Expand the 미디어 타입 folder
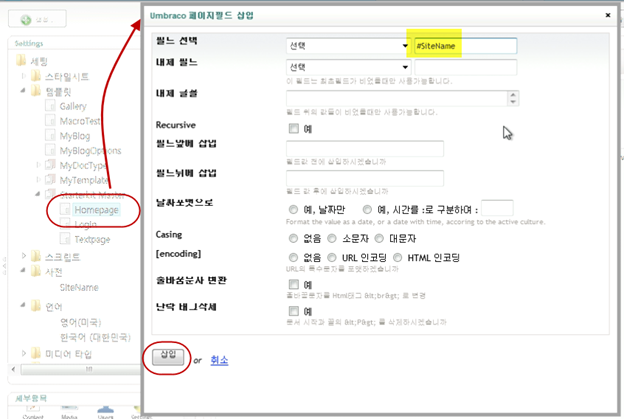 click(x=23, y=353)
